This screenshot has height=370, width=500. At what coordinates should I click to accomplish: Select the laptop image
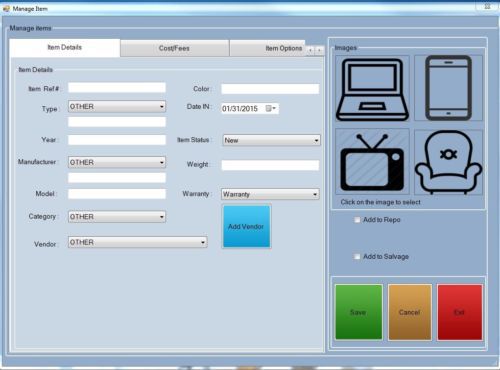point(372,89)
